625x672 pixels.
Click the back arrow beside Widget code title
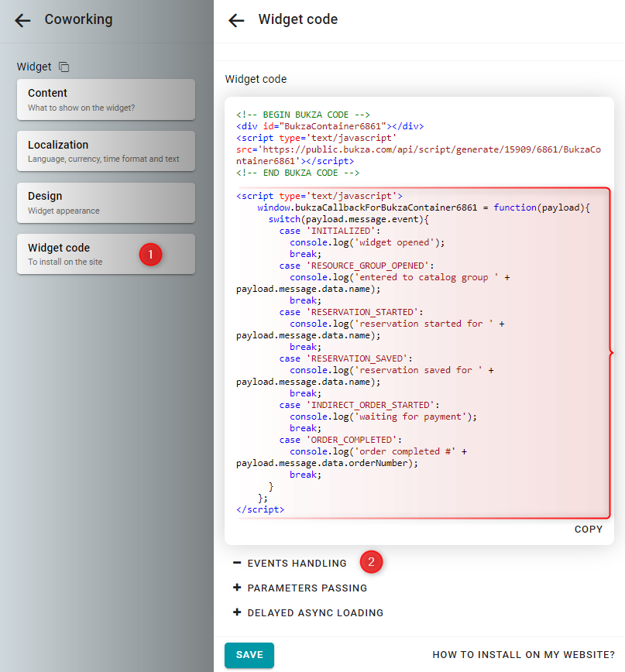[236, 20]
